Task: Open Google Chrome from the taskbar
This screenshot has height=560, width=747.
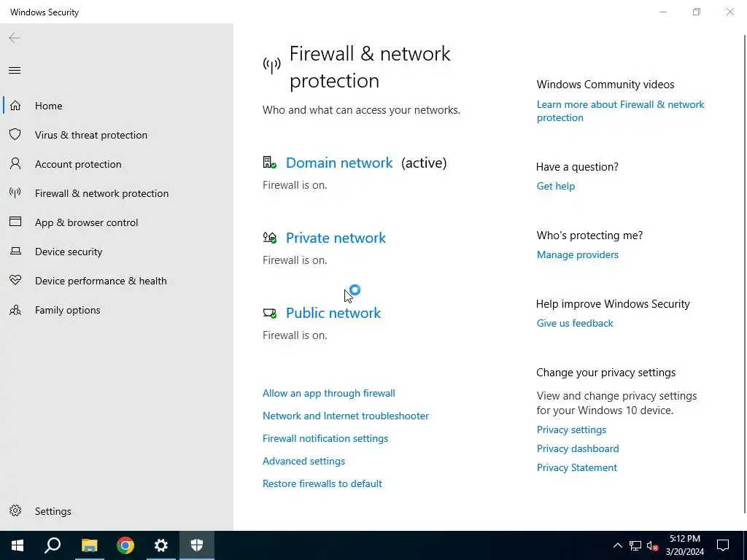Action: 125,545
